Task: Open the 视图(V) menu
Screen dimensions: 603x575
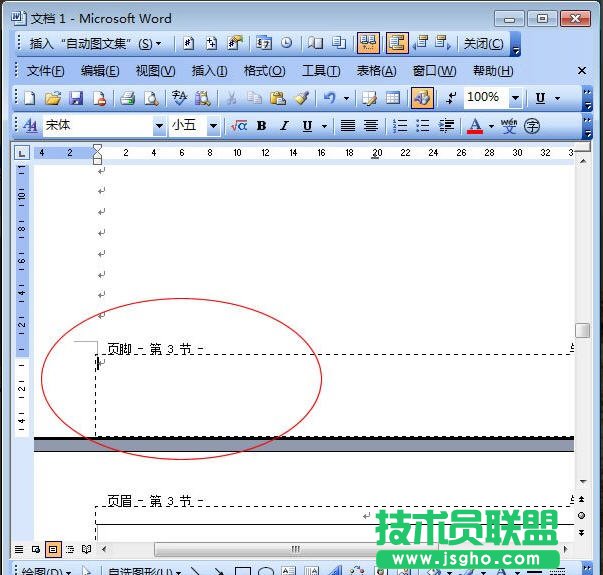Action: click(x=155, y=71)
